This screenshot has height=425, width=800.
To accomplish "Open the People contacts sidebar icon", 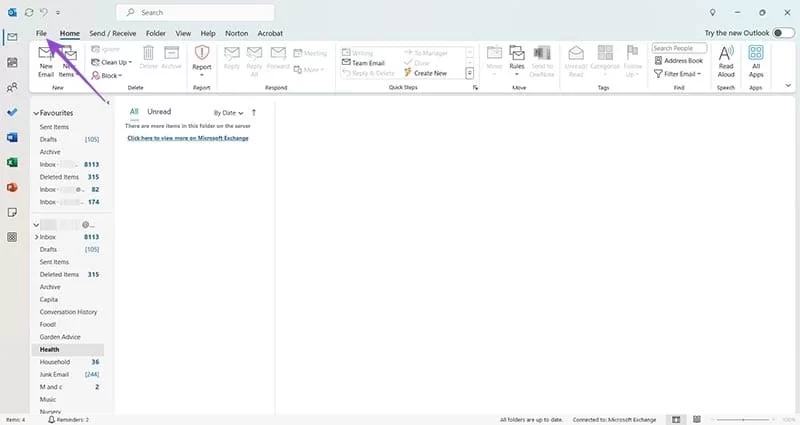I will [x=12, y=87].
